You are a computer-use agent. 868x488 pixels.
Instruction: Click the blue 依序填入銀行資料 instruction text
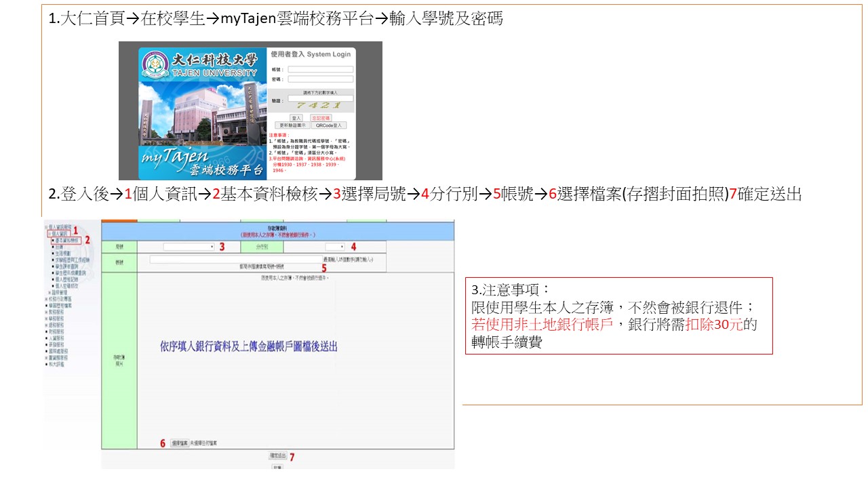tap(249, 346)
